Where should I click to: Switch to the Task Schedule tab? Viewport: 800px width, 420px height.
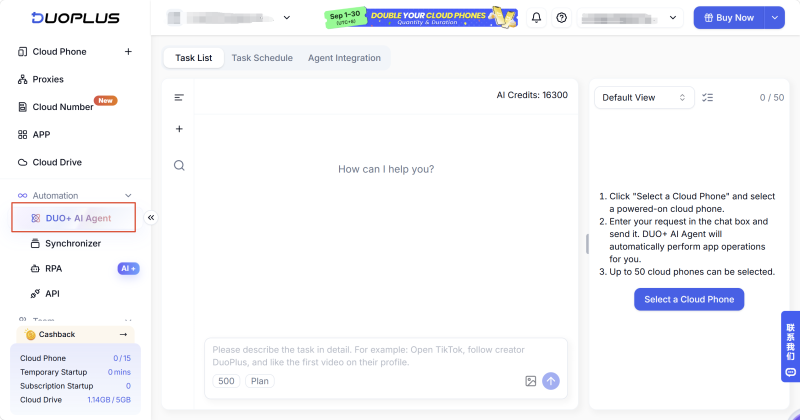pos(262,58)
